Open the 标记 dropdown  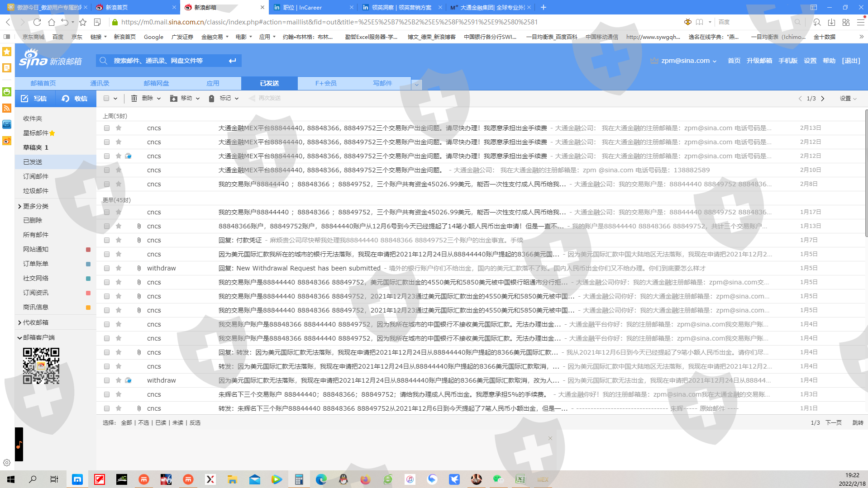[237, 99]
